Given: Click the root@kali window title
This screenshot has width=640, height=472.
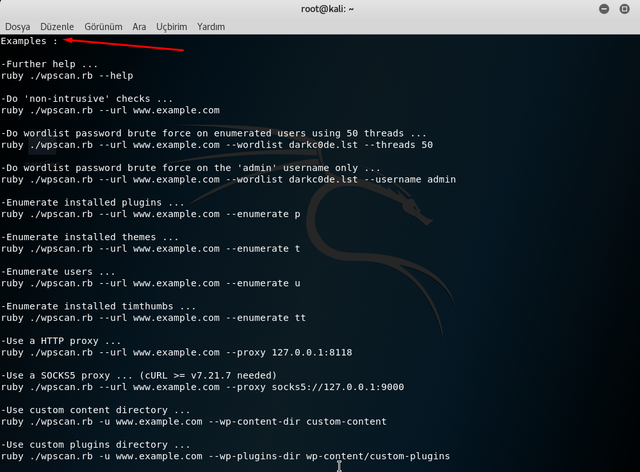Looking at the screenshot, I should point(327,9).
